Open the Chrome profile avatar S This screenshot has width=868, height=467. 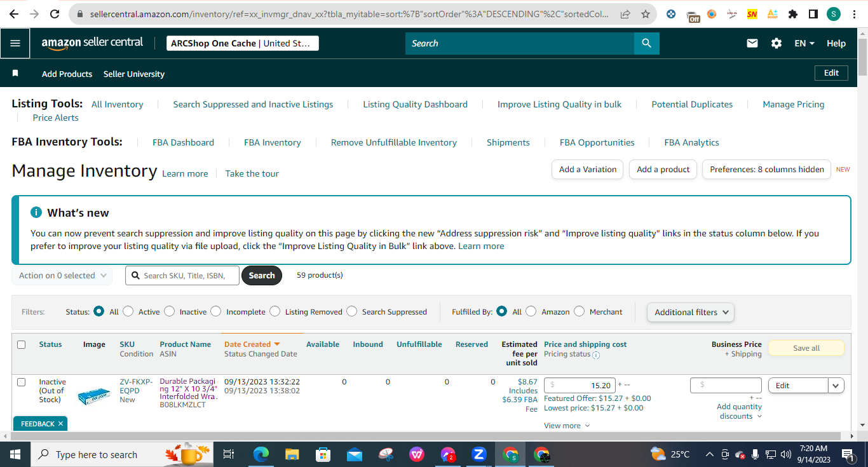[833, 14]
